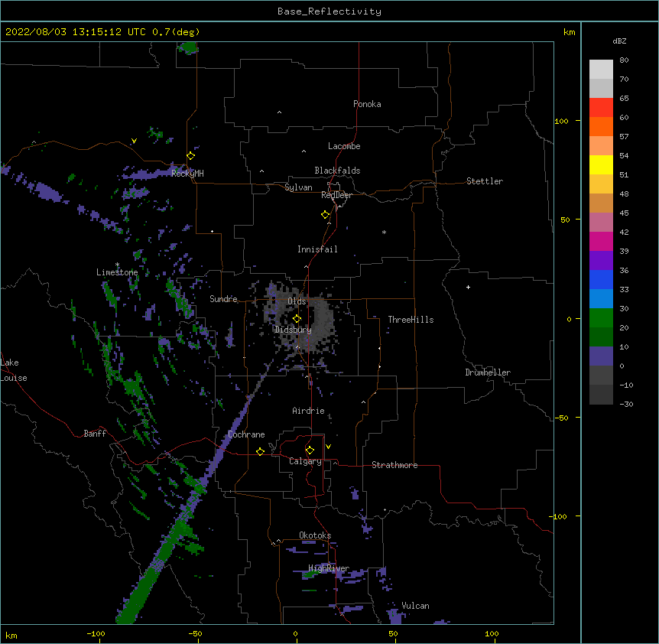Pick the red 60-65 dBZ legend swatch
Viewport: 659px width, 644px height.
pyautogui.click(x=601, y=107)
